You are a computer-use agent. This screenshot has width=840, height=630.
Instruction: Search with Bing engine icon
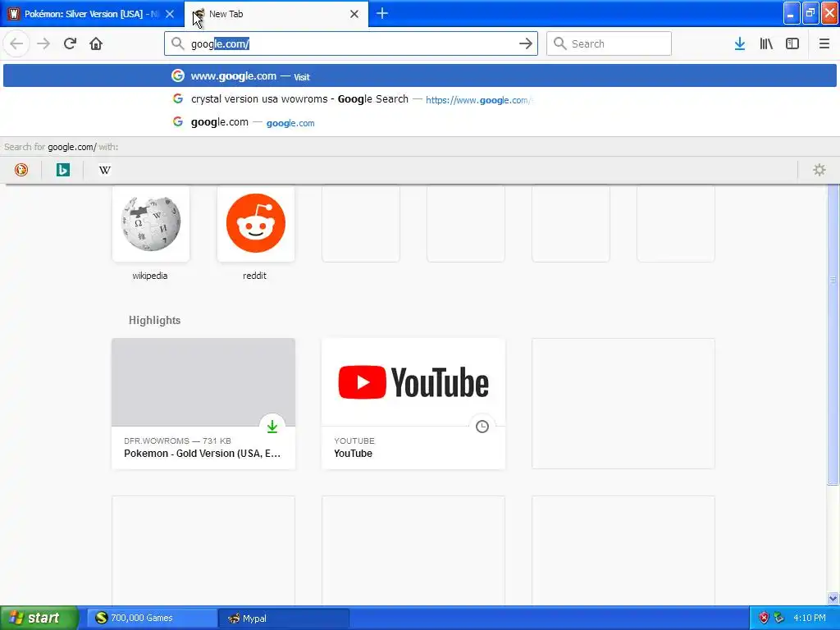(x=62, y=170)
